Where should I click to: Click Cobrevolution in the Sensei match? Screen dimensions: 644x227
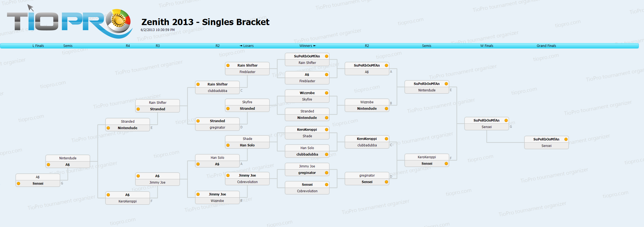pos(307,191)
